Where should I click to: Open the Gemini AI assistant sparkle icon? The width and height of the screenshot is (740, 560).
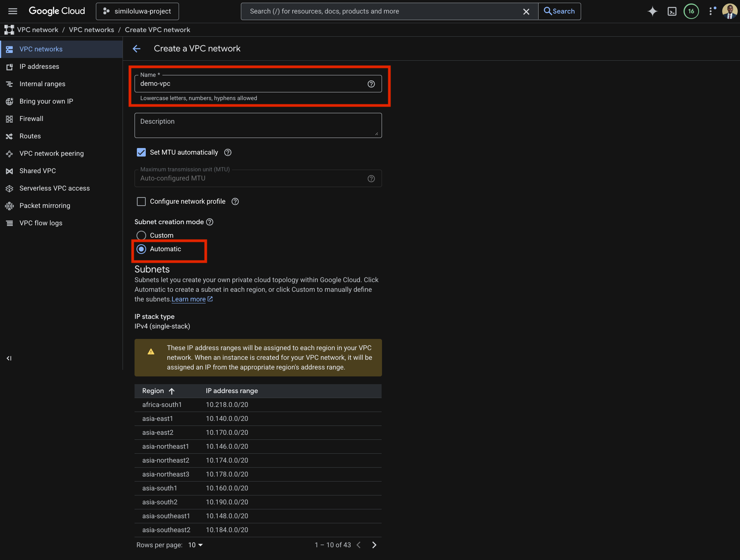click(x=652, y=11)
